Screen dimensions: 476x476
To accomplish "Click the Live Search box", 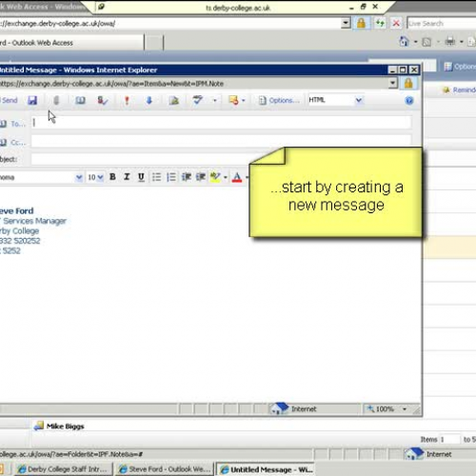I will tap(441, 24).
